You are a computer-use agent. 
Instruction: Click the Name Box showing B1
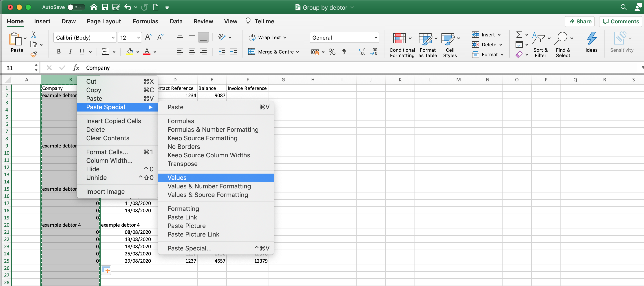click(21, 68)
